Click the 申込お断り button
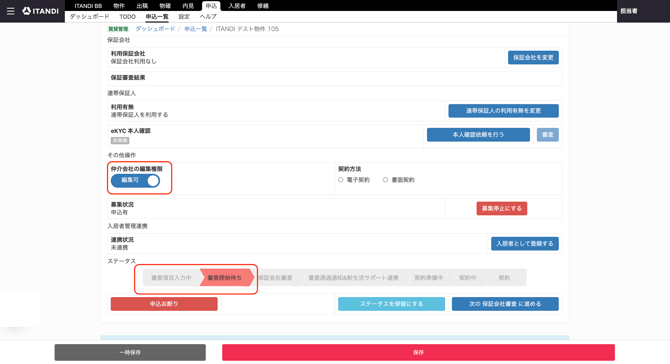 pos(164,304)
